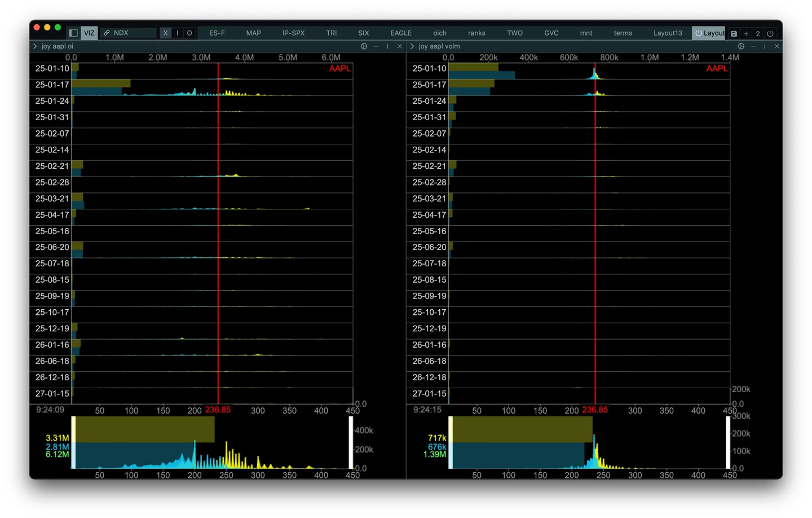812x518 pixels.
Task: Click right range handle of oi strike chart
Action: pos(351,442)
